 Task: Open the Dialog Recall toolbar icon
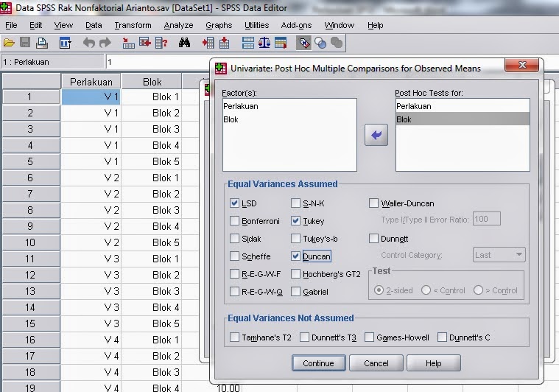(x=65, y=43)
